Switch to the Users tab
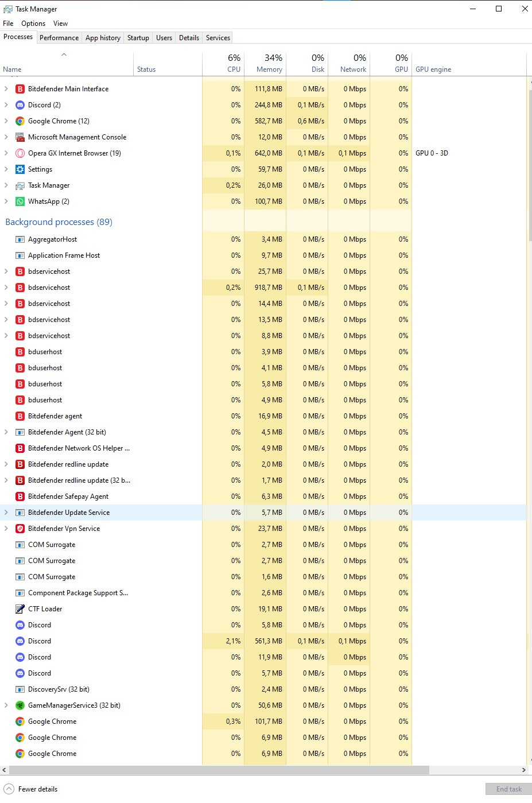Image resolution: width=532 pixels, height=803 pixels. (164, 38)
